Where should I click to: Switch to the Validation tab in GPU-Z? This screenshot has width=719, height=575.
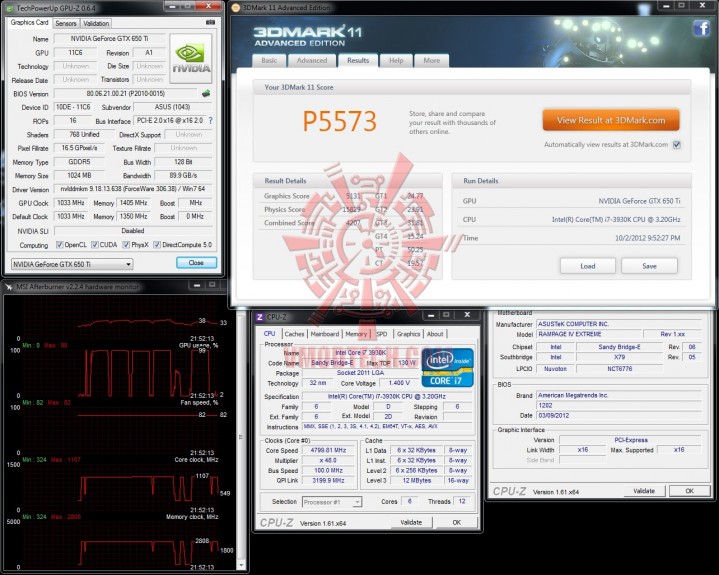(96, 23)
